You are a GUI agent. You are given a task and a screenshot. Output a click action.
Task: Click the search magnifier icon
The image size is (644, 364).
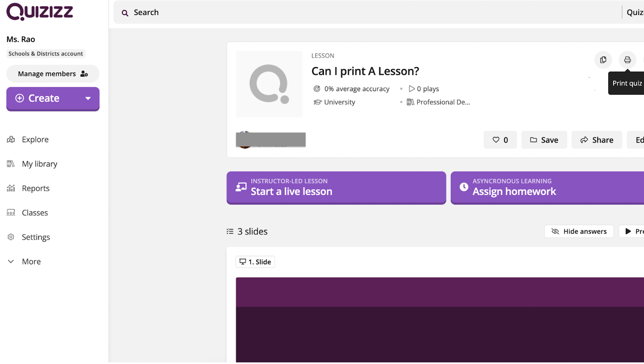125,13
